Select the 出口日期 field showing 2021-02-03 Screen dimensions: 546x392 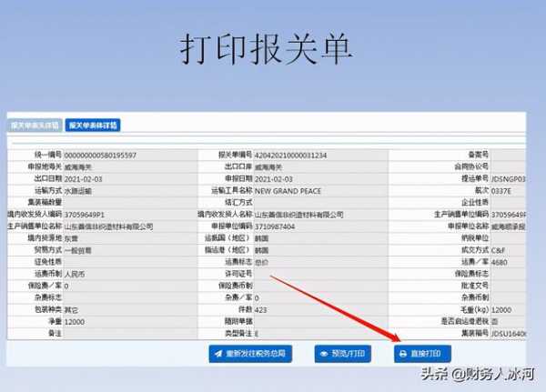point(127,179)
